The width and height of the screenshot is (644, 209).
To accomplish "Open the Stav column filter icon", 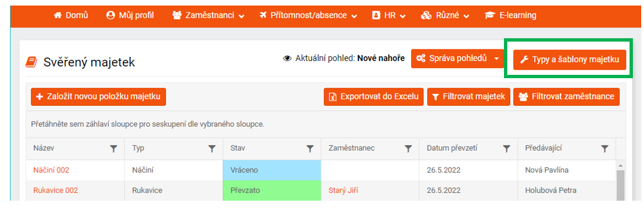I will (x=310, y=149).
